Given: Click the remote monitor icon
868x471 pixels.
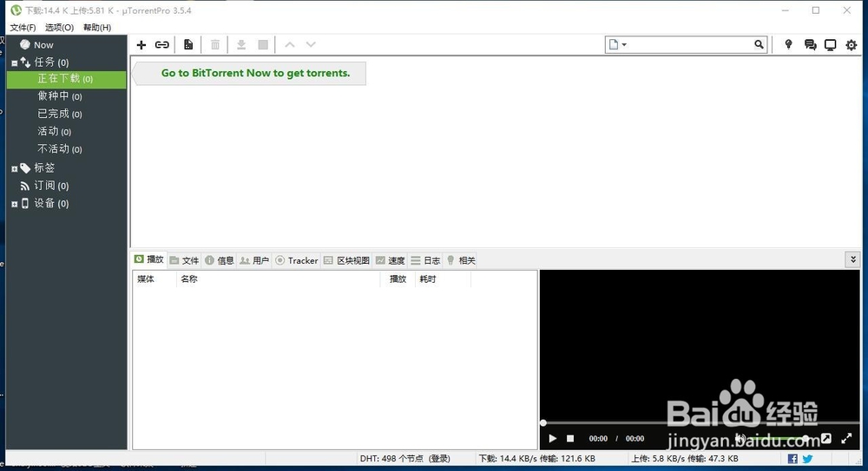Looking at the screenshot, I should [x=831, y=45].
